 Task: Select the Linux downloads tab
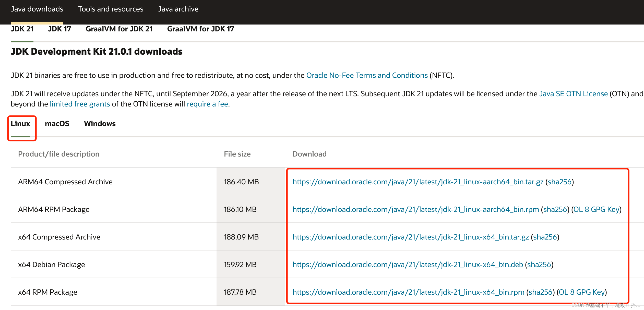coord(20,124)
